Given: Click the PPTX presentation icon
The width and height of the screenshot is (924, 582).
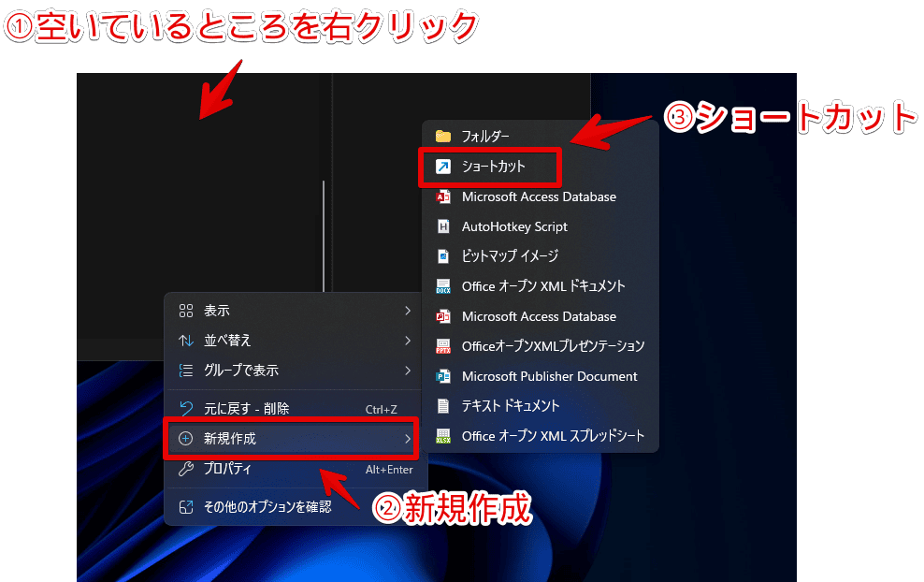Looking at the screenshot, I should click(x=443, y=346).
